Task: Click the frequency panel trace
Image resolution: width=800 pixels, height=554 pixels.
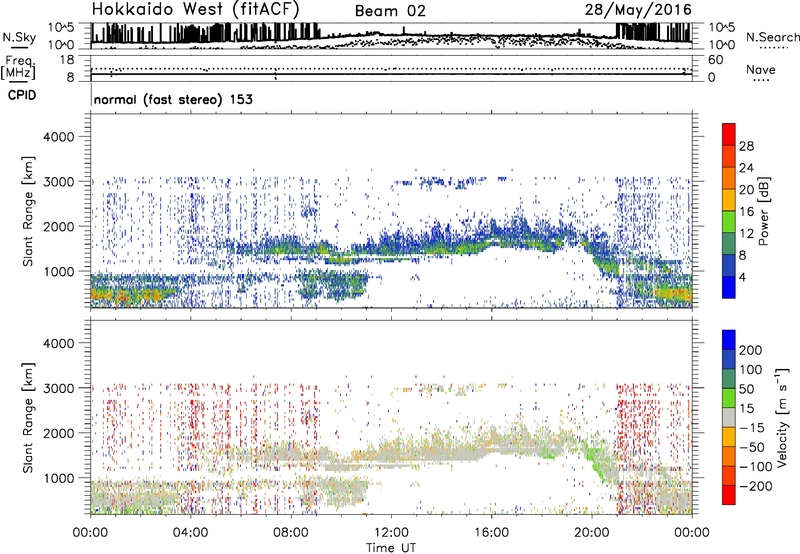Action: coord(391,74)
